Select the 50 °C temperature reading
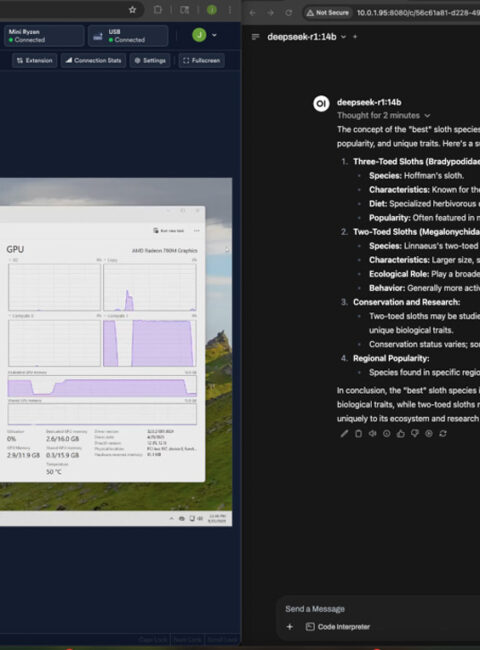The width and height of the screenshot is (480, 650). [54, 472]
